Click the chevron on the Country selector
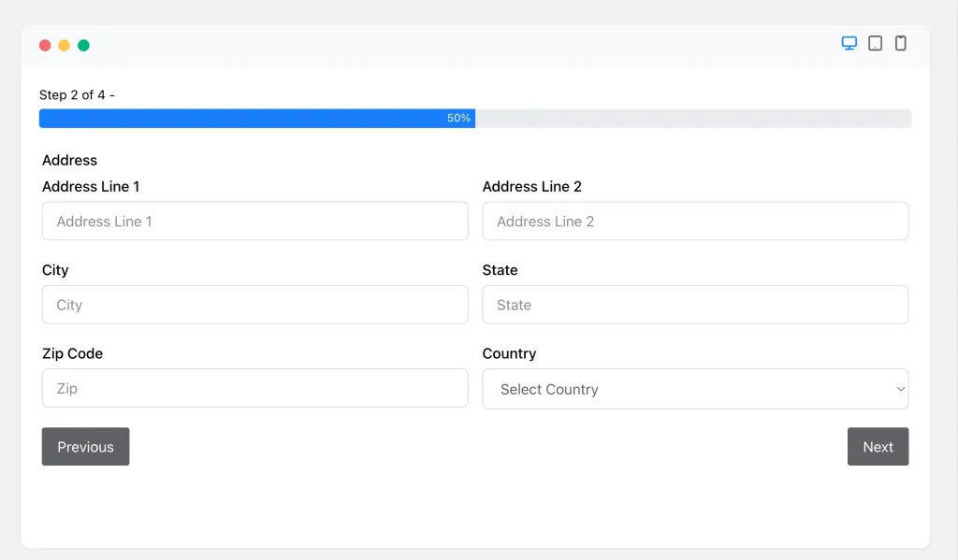Viewport: 958px width, 560px height. [900, 388]
